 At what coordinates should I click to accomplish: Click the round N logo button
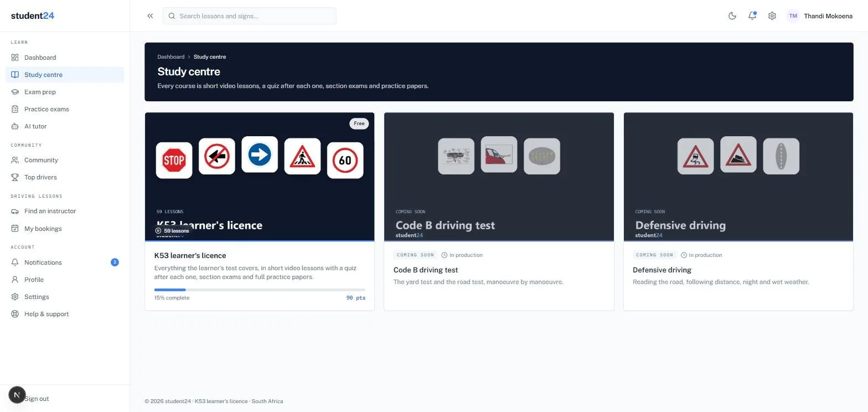[17, 395]
